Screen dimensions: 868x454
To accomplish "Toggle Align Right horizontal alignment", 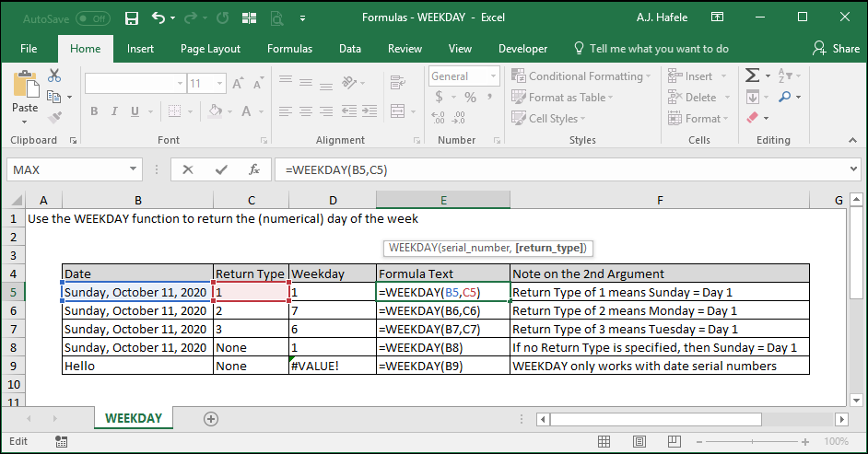I will pos(326,111).
